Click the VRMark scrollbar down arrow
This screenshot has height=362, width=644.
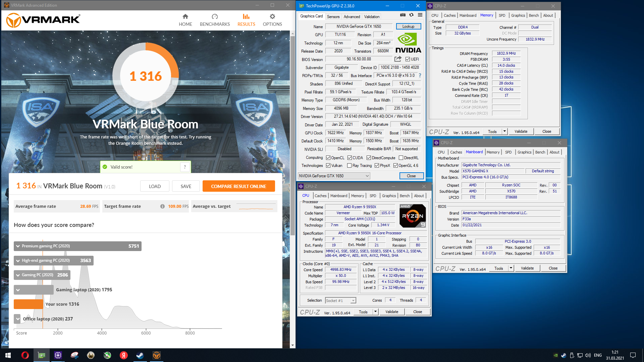point(292,345)
